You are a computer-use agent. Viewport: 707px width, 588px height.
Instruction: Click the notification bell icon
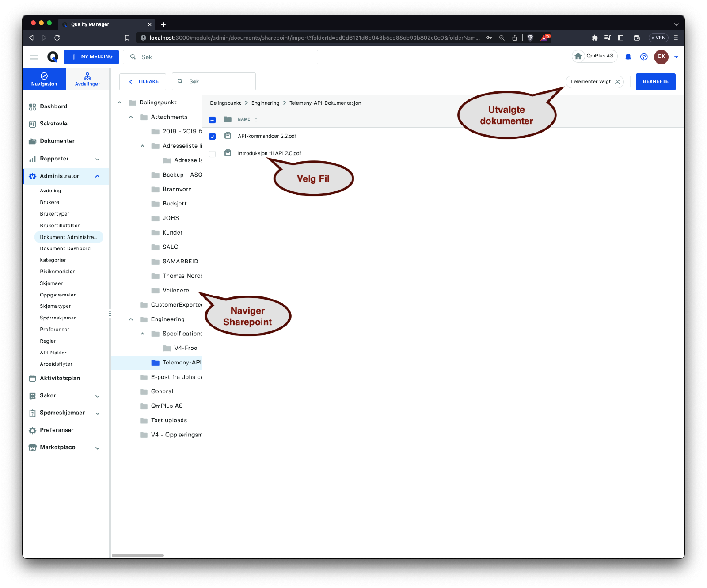click(628, 57)
